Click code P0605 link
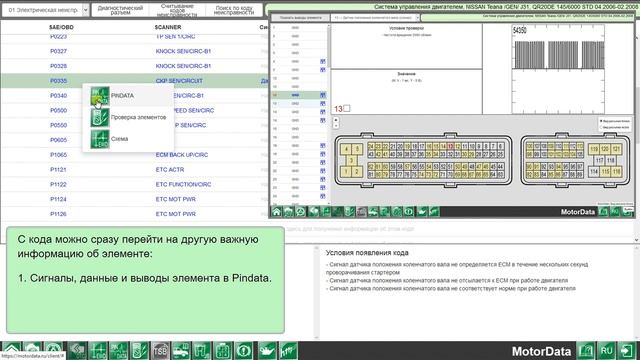The width and height of the screenshot is (640, 360). coord(58,140)
